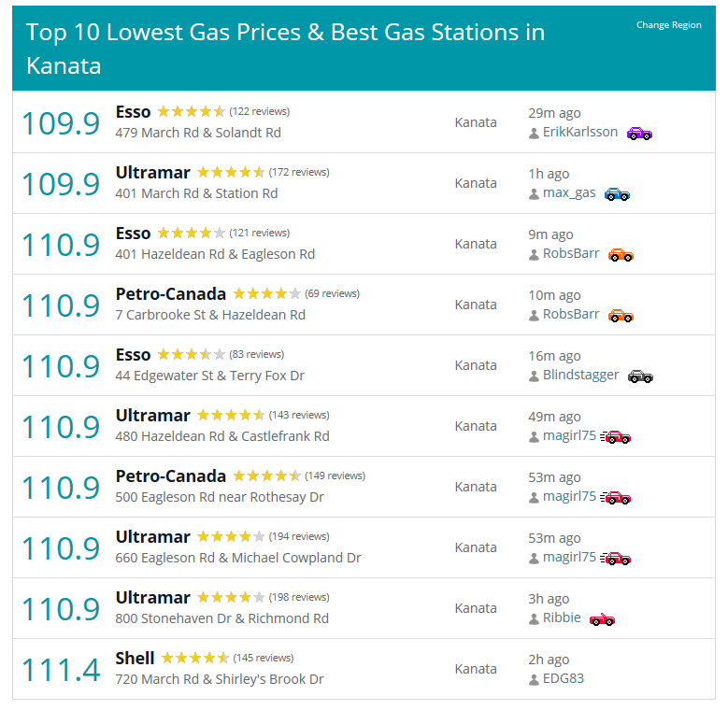Open the Ultramar station at 401 March Rd
The image size is (728, 710).
tap(152, 173)
